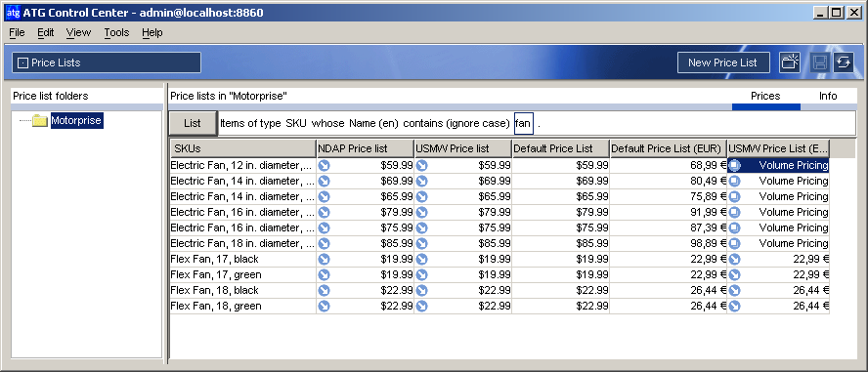Click the 98,89 € Default Price List (EUR) cell
The image size is (868, 372).
(669, 243)
